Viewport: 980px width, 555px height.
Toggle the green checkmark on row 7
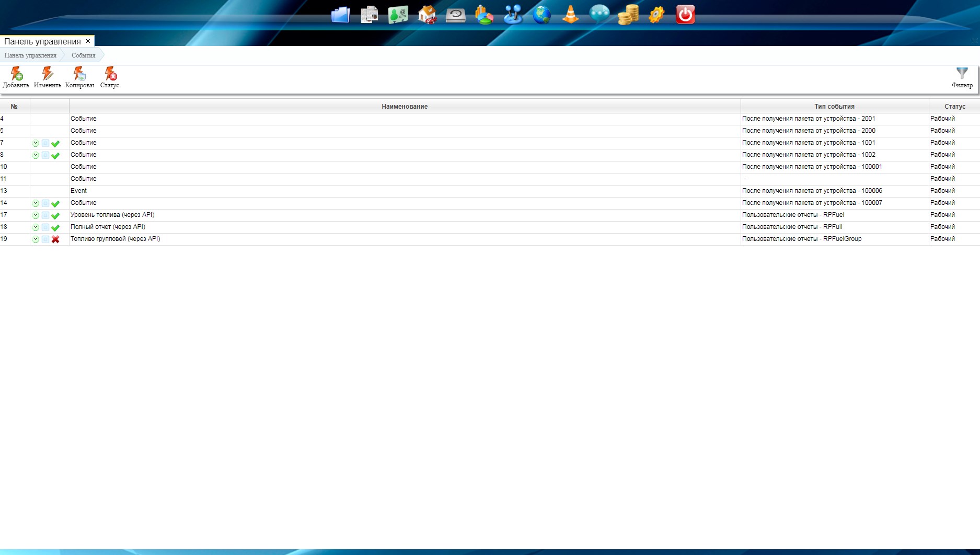tap(55, 143)
